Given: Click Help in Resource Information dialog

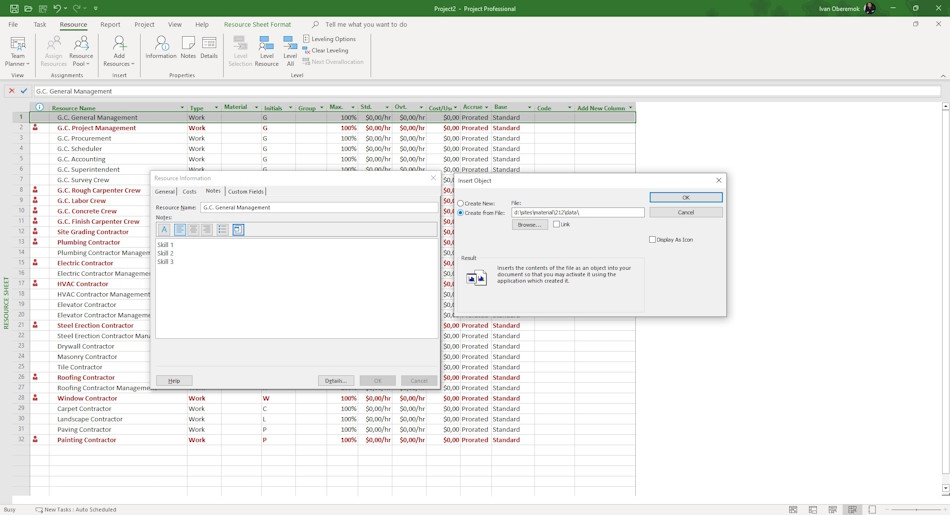Looking at the screenshot, I should (174, 381).
